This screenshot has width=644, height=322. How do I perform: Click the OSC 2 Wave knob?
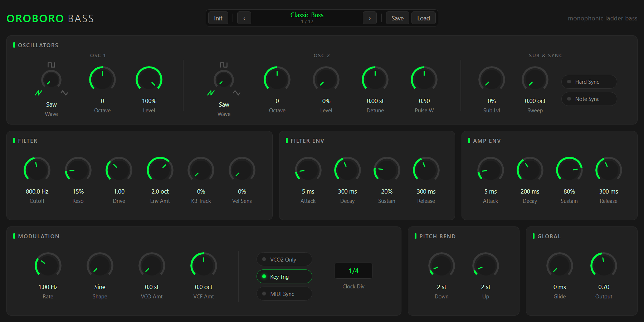coord(224,80)
